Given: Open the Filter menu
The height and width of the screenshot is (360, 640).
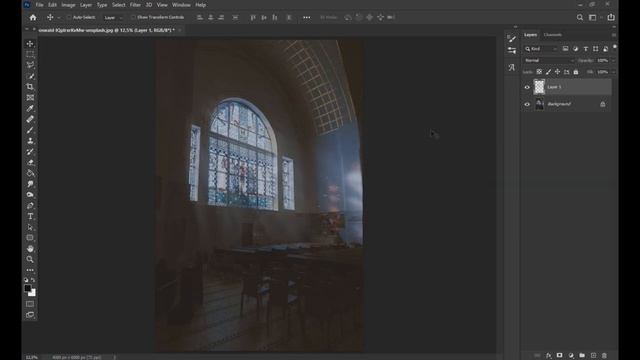Looking at the screenshot, I should click(135, 5).
